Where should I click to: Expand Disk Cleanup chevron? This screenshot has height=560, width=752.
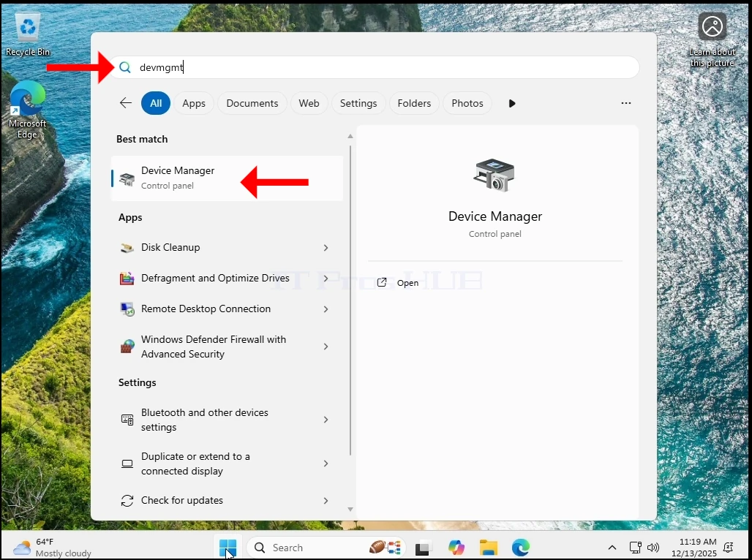(x=326, y=248)
